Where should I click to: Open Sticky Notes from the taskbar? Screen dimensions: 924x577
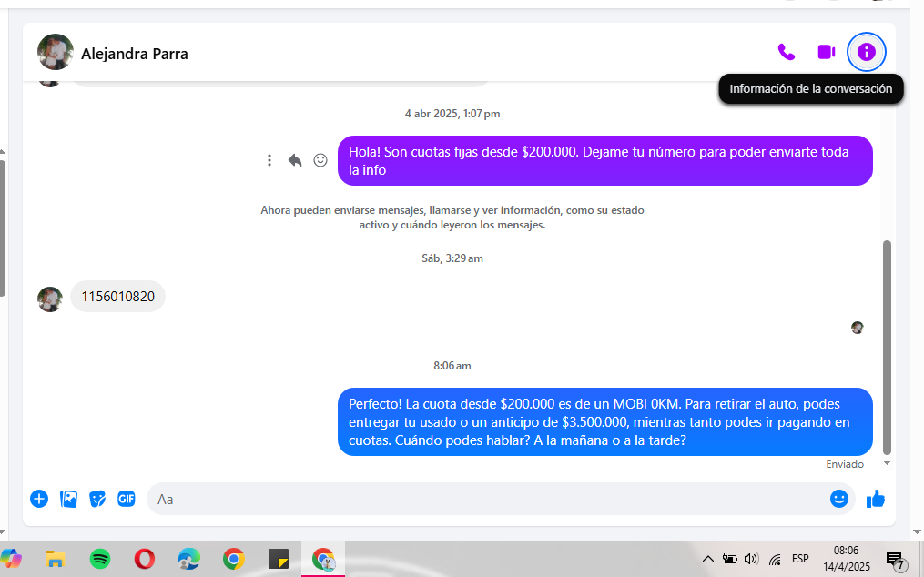pyautogui.click(x=279, y=559)
